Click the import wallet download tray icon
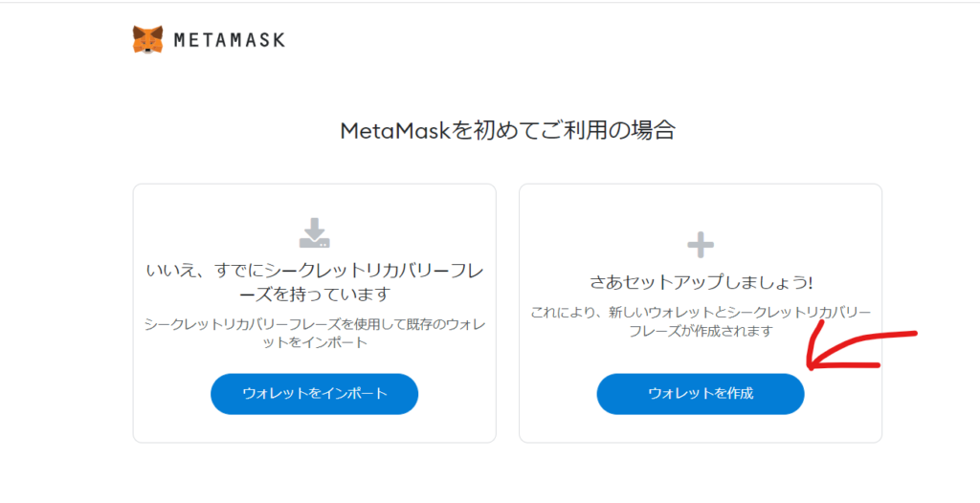 tap(314, 232)
